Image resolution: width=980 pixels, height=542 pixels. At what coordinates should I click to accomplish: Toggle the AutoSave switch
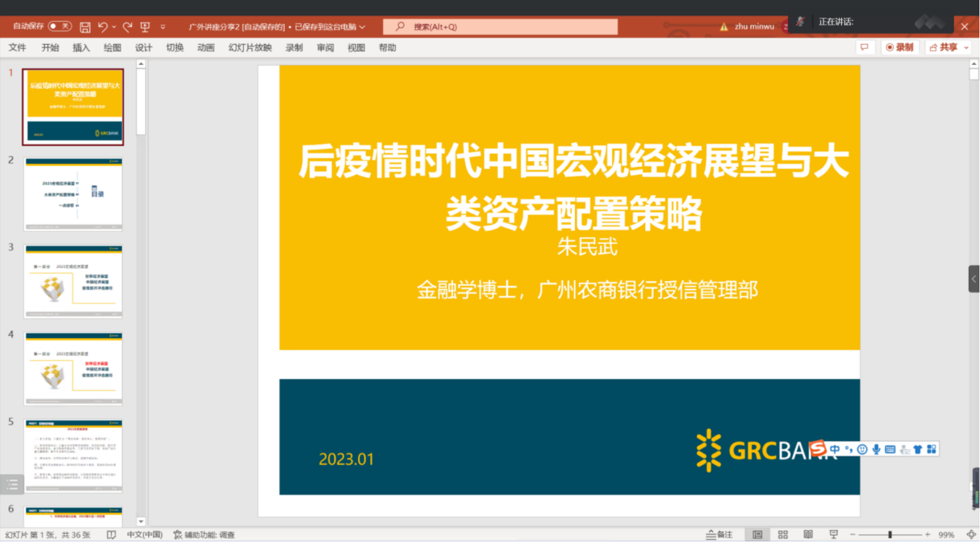tap(60, 27)
